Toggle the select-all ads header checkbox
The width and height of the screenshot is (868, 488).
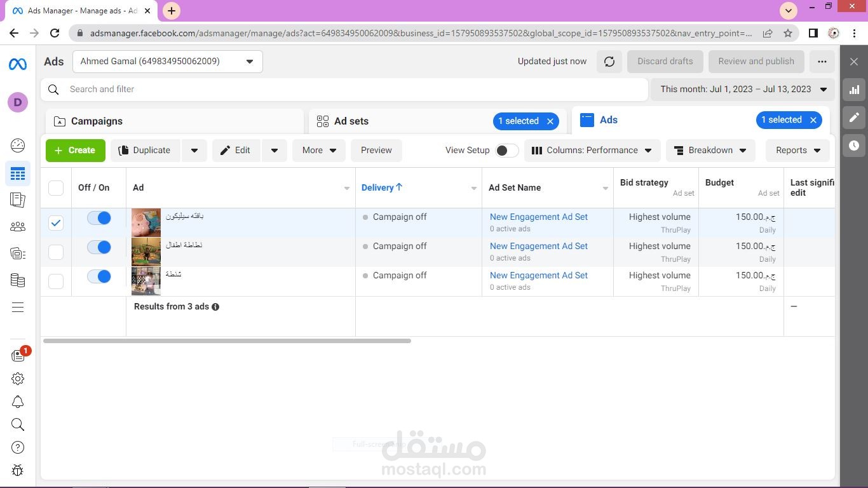[56, 188]
